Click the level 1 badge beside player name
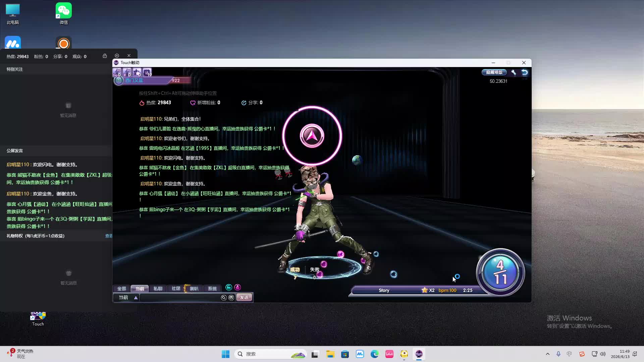 118,80
